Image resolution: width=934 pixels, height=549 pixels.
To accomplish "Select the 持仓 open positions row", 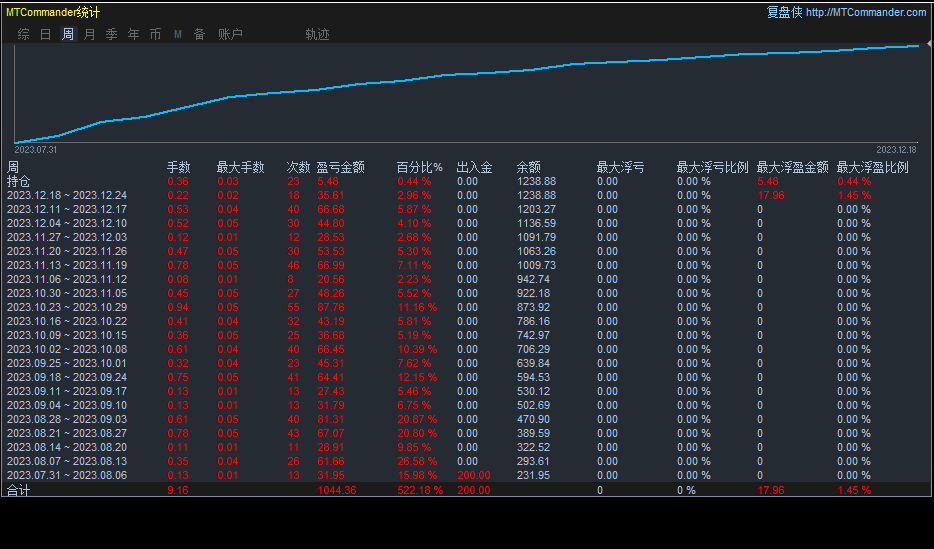I will tap(466, 182).
